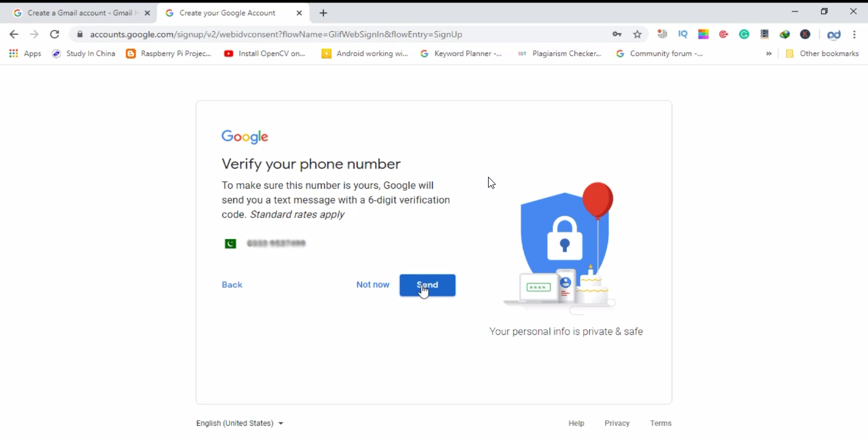Go Back to previous signup step

tap(232, 285)
